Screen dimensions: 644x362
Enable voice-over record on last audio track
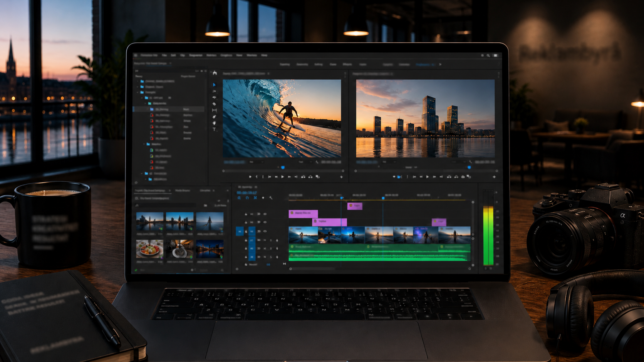pos(277,257)
